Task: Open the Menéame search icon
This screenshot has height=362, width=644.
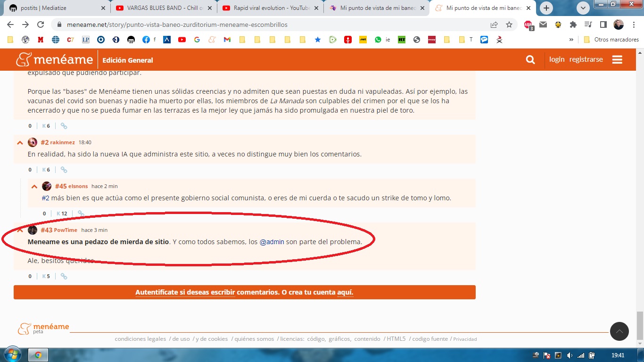Action: pyautogui.click(x=530, y=60)
